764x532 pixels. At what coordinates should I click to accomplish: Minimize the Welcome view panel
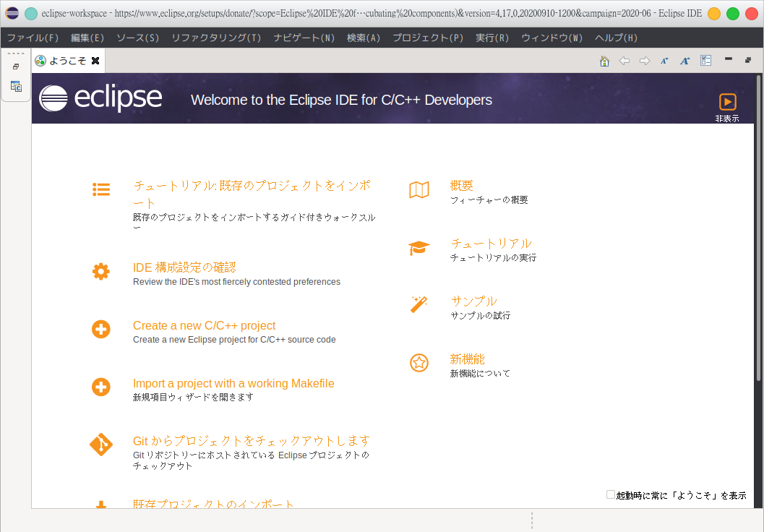(x=729, y=59)
